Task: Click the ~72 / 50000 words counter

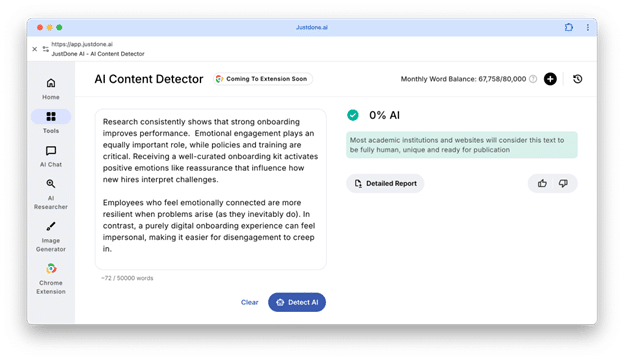Action: (127, 278)
